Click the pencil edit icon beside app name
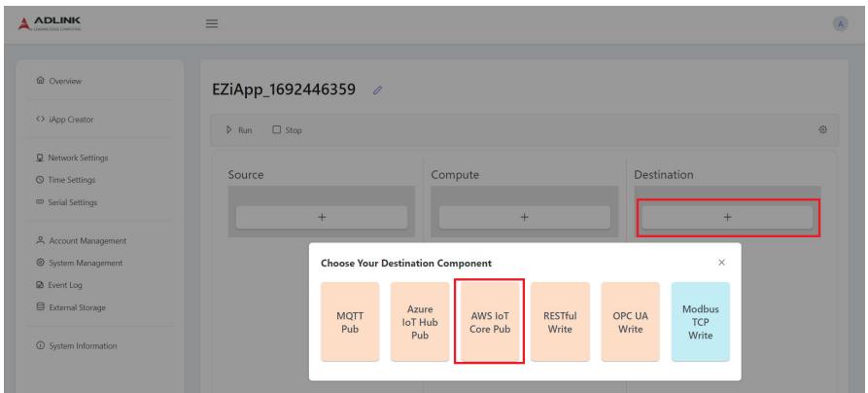 377,90
